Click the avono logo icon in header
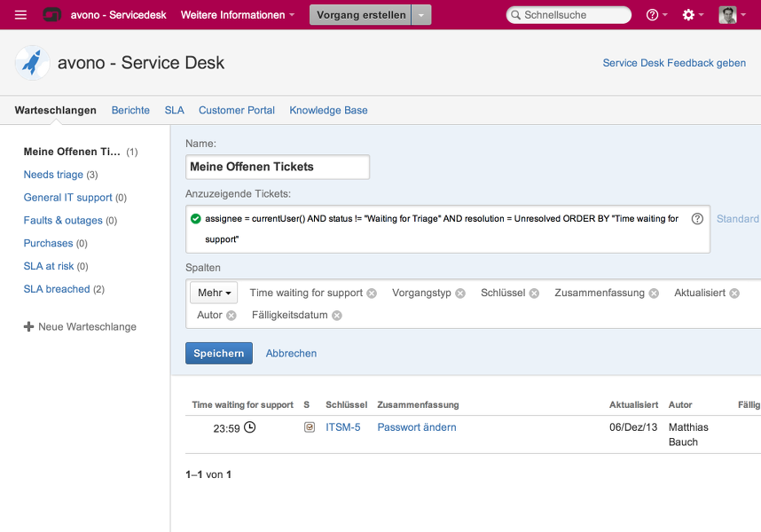This screenshot has width=761, height=532. point(52,15)
